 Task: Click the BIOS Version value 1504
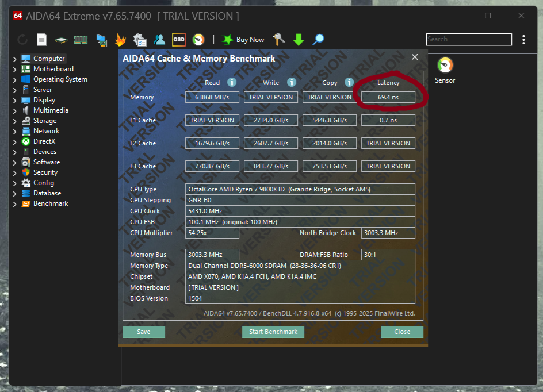click(300, 298)
